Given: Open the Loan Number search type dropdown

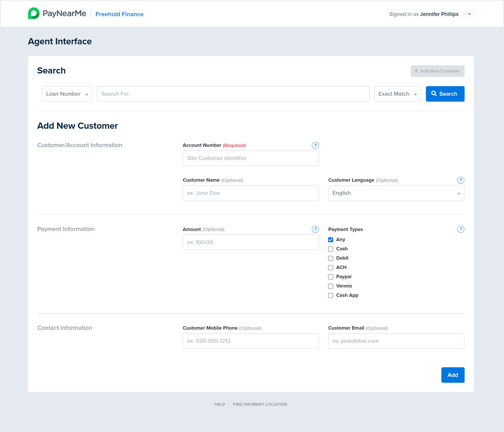Looking at the screenshot, I should coord(67,94).
